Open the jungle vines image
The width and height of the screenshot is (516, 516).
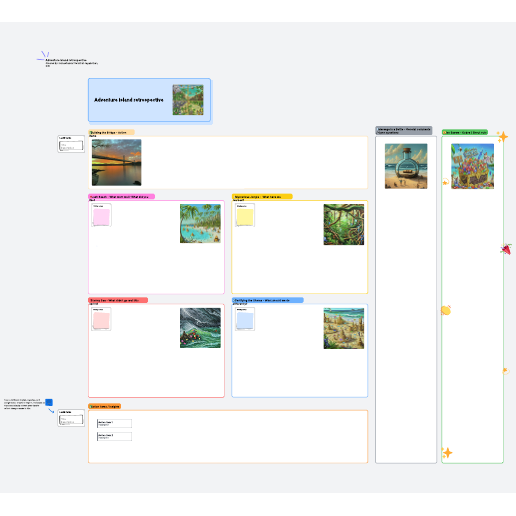point(344,224)
